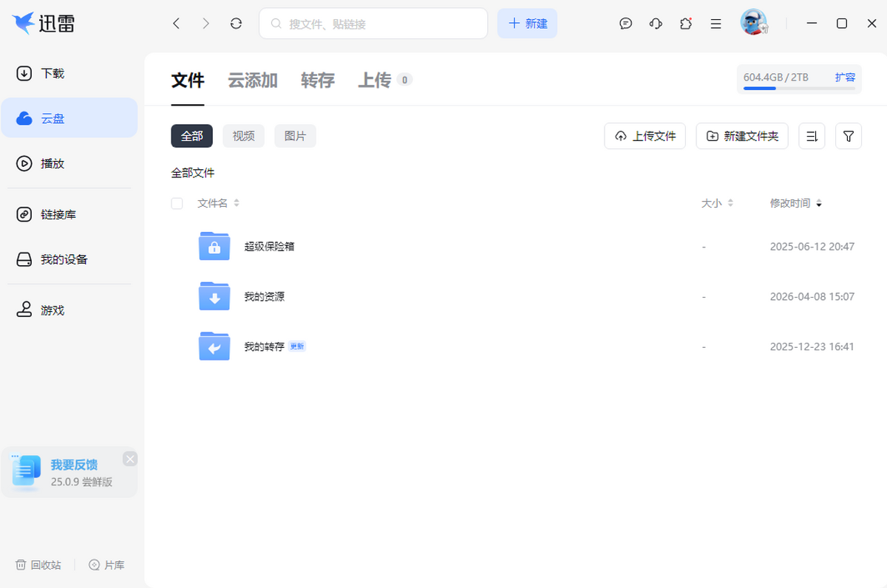Click the date 2026-04-08 15:07

(812, 296)
